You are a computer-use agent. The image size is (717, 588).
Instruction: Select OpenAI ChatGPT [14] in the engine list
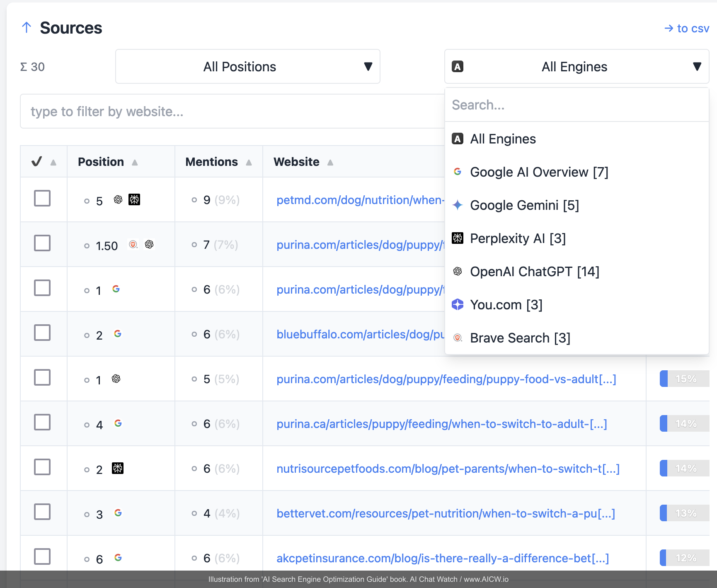(x=535, y=272)
